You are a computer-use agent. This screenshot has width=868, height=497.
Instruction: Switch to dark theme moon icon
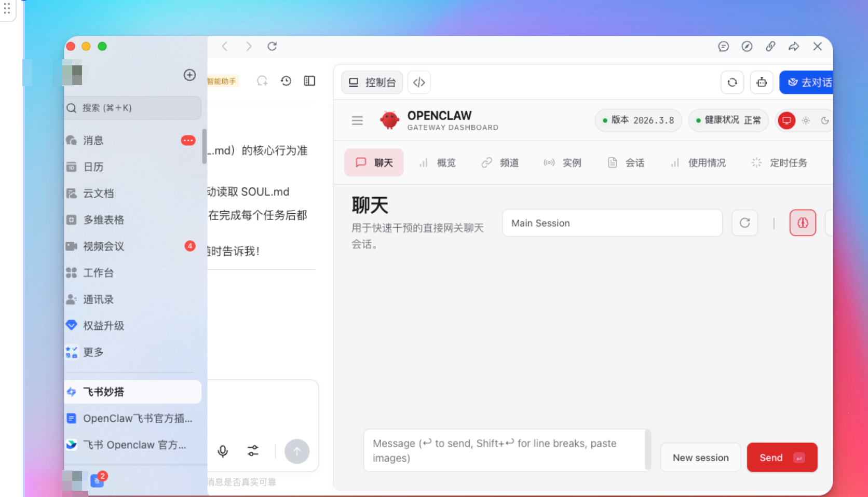point(824,120)
